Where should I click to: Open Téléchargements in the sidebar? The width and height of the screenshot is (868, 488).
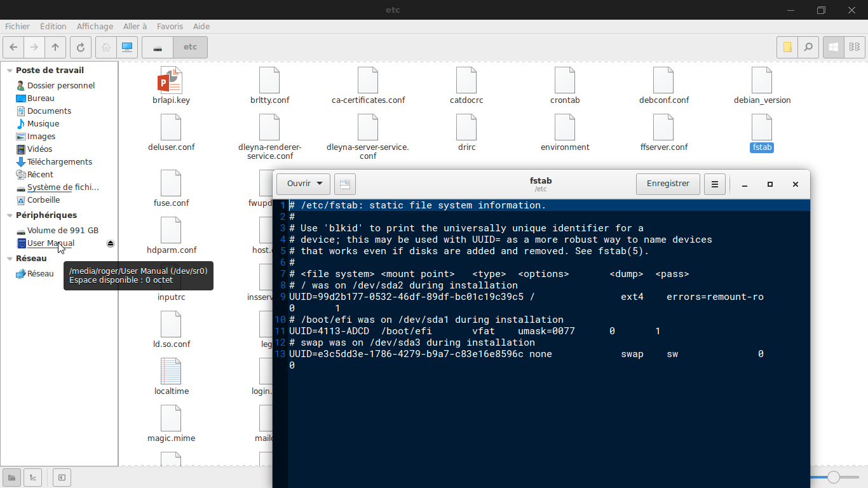coord(59,162)
